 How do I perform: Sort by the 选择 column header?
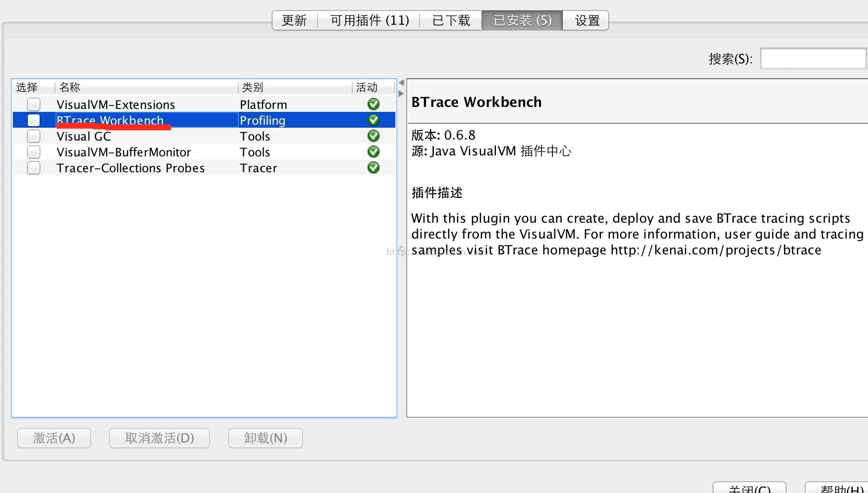pyautogui.click(x=33, y=87)
